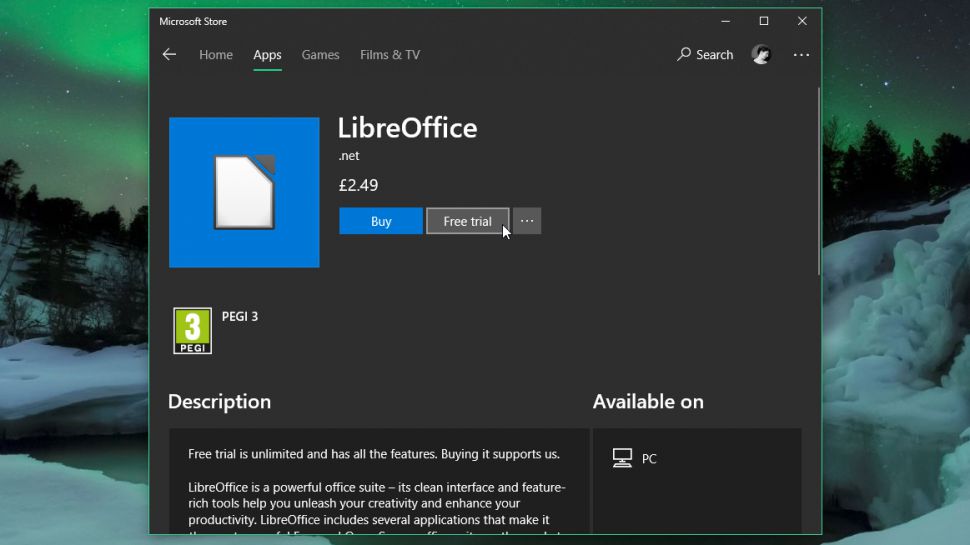Viewport: 970px width, 545px height.
Task: Click the "Free trial is unlimited" sentence
Action: click(374, 454)
